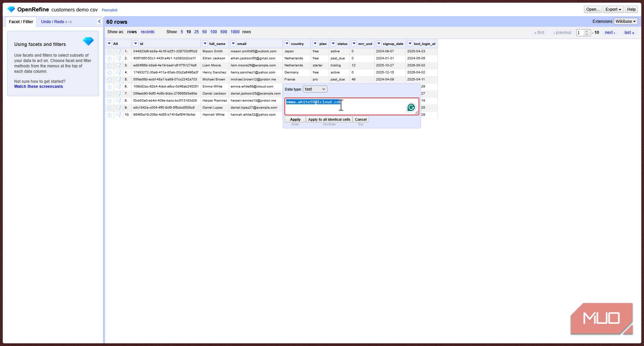Star row 5 Michael Brown
This screenshot has width=644, height=346.
[109, 79]
